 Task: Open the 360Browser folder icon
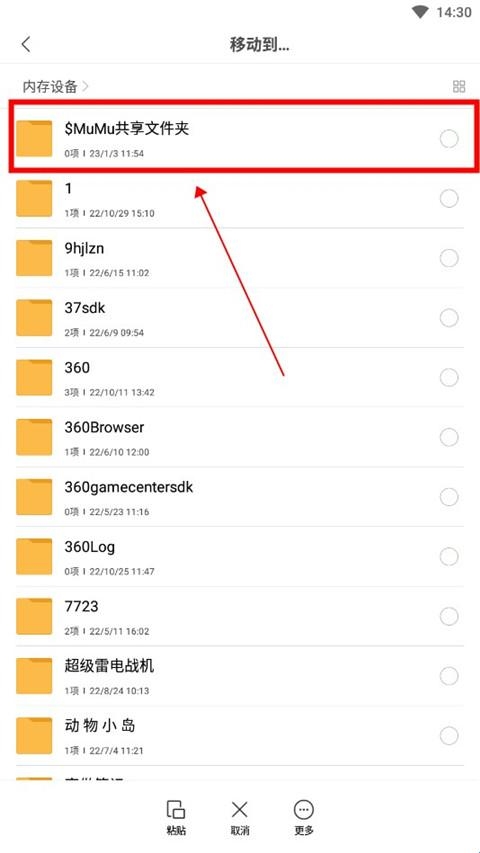point(34,437)
